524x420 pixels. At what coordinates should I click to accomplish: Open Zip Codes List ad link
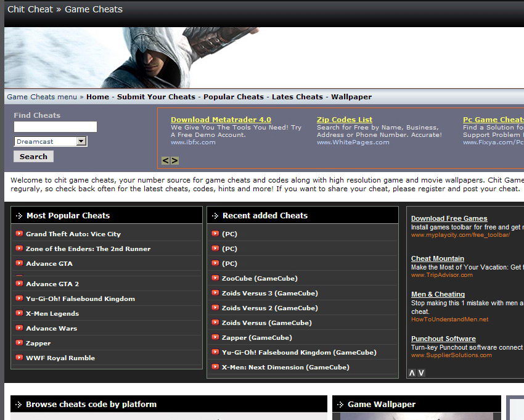[345, 120]
